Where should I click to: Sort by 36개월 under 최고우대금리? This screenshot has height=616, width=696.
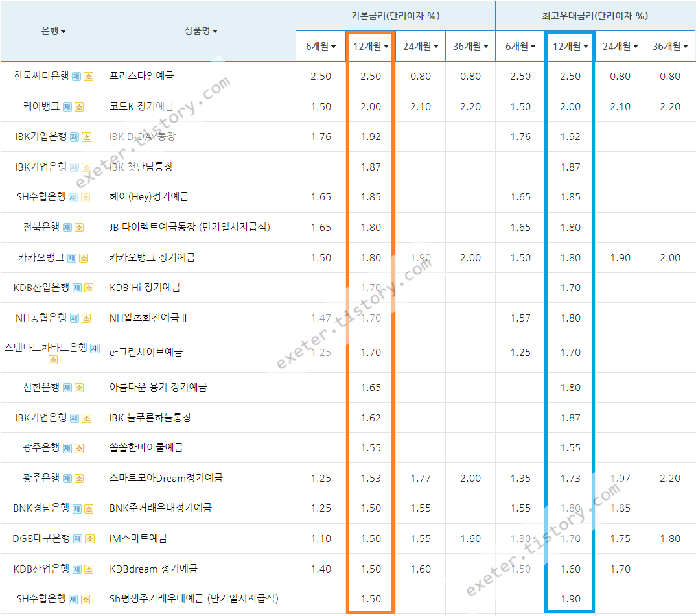point(670,46)
